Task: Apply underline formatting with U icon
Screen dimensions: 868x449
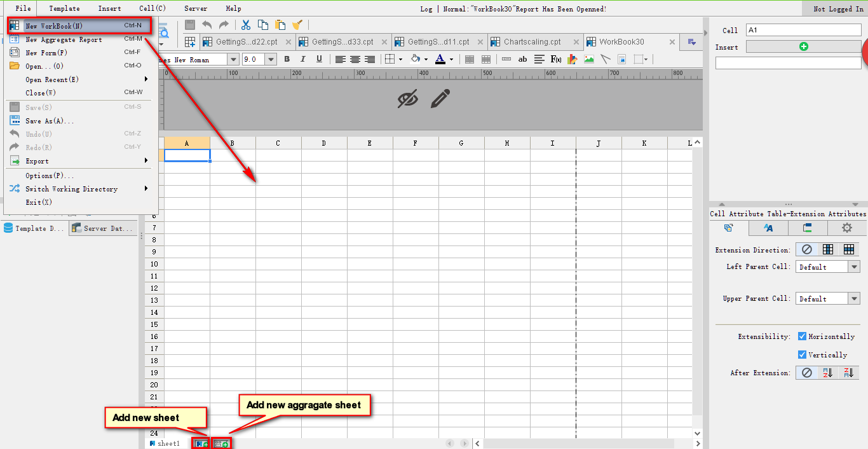Action: (x=319, y=59)
